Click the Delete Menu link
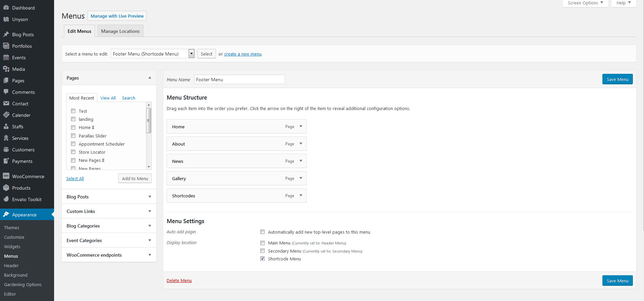This screenshot has height=301, width=644. tap(179, 280)
